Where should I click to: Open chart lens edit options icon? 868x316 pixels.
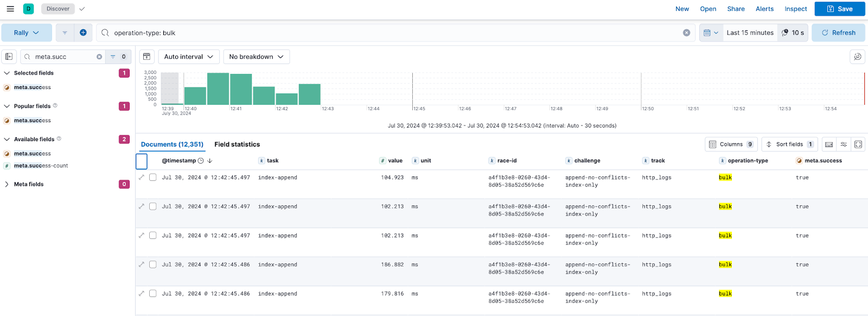[857, 56]
